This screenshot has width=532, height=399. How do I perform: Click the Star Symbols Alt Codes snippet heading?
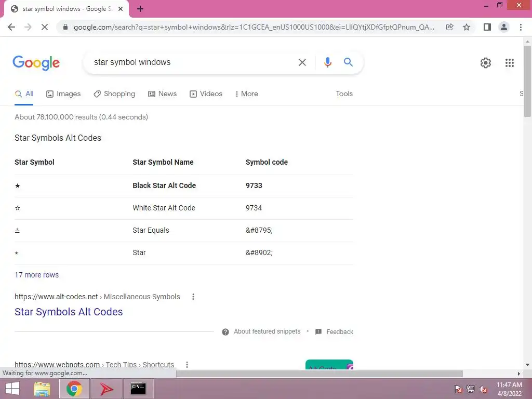[x=58, y=138]
